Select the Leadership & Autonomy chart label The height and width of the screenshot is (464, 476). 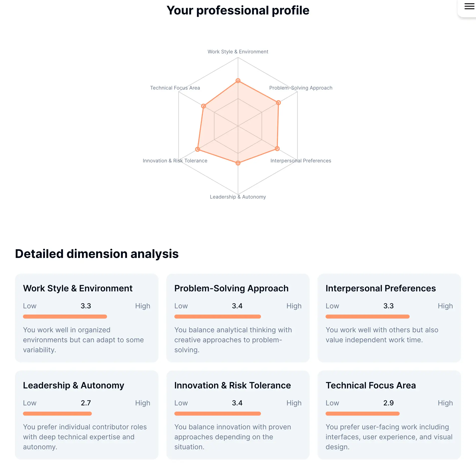(x=238, y=197)
